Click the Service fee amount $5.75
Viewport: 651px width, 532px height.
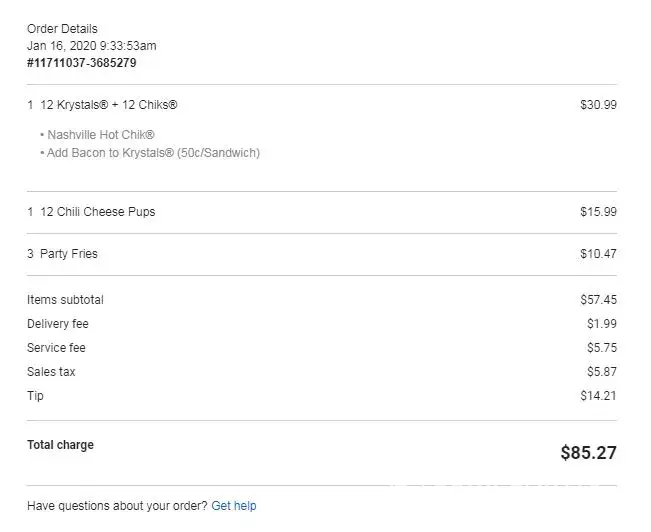(602, 348)
